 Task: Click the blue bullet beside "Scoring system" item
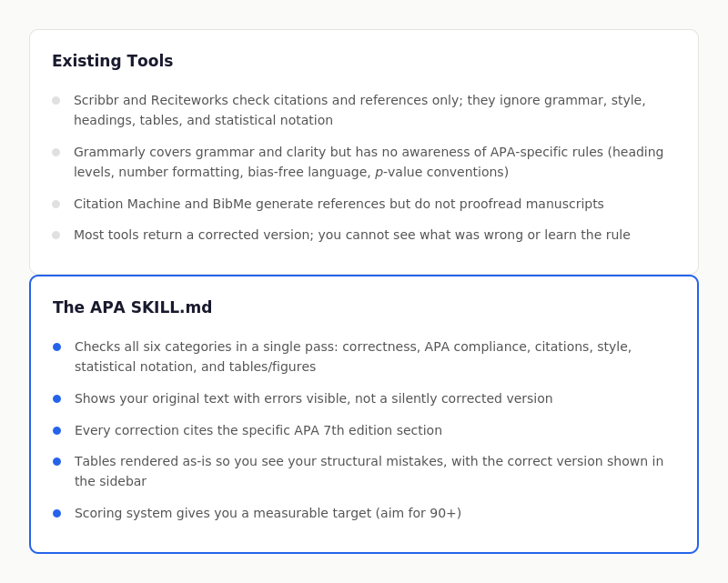(x=57, y=513)
